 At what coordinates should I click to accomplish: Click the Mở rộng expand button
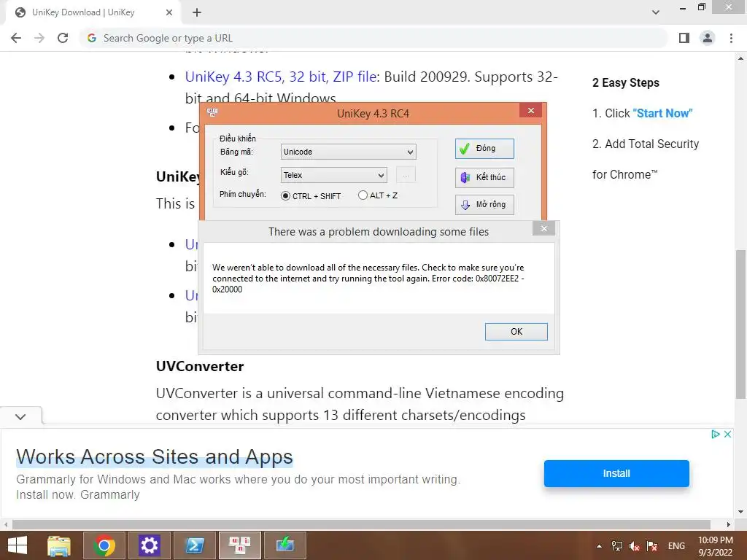(x=484, y=205)
